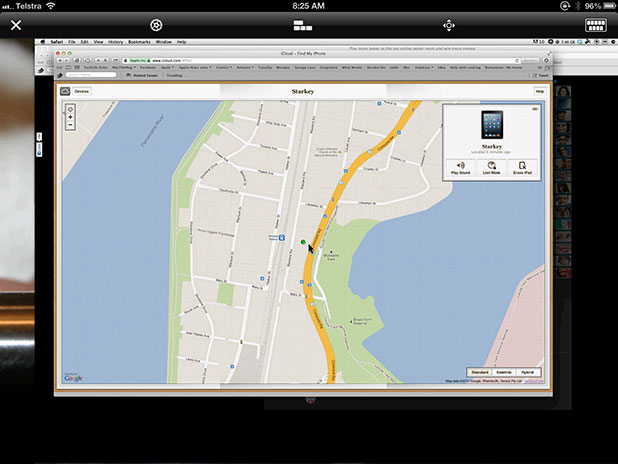Tap the pointer move crosshair icon
This screenshot has height=464, width=618.
(x=449, y=26)
